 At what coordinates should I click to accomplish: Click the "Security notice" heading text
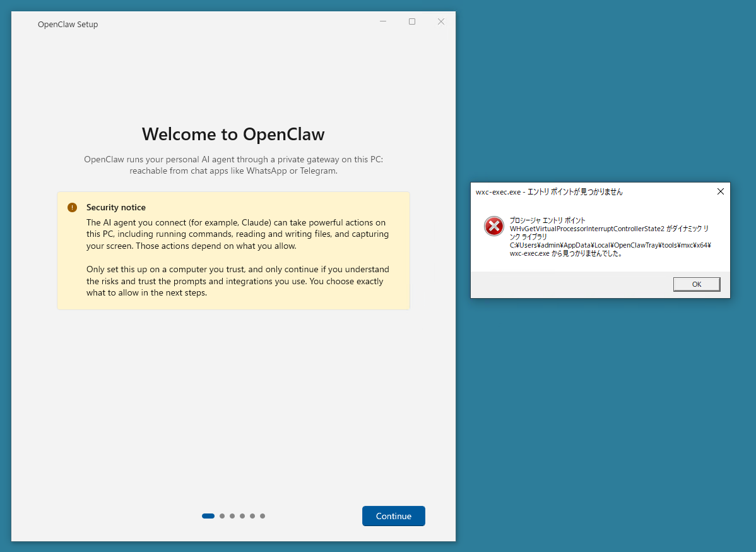pyautogui.click(x=115, y=208)
